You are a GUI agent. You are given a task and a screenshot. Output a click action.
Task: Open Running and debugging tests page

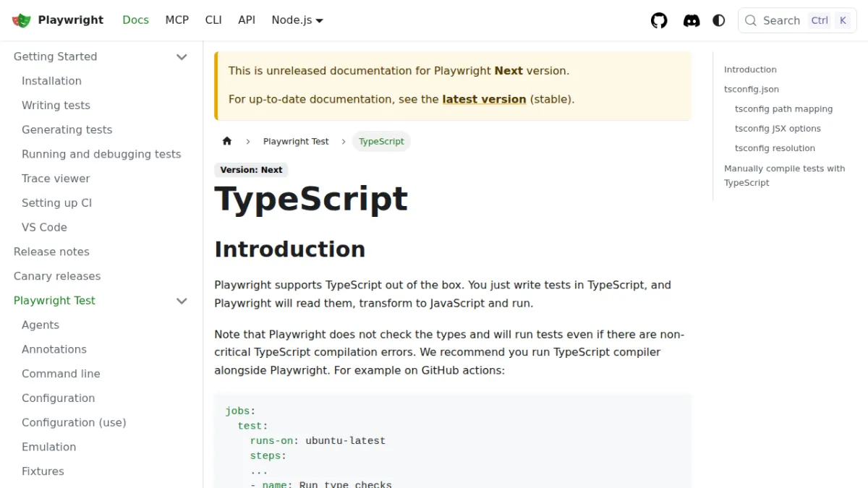pos(101,154)
